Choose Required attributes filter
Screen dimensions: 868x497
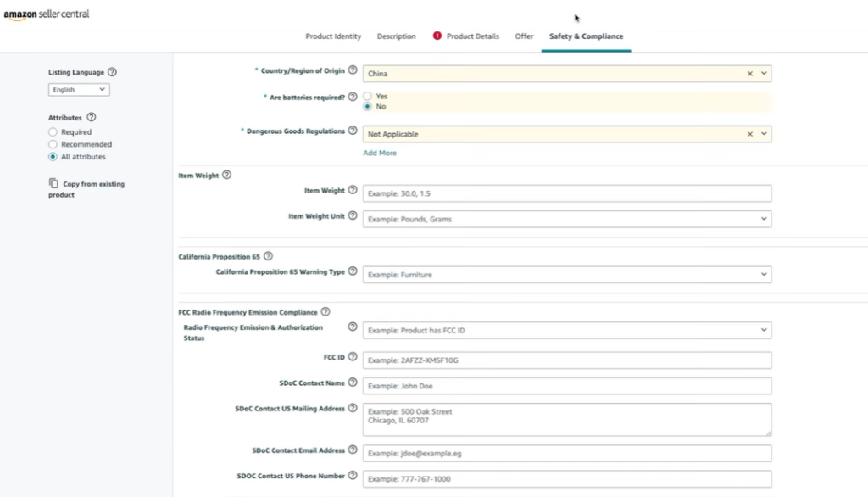click(53, 131)
